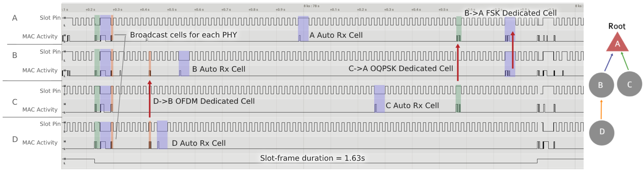This screenshot has height=172, width=644.
Task: Click the +0.9 s marker on time ruler
Action: (280, 10)
